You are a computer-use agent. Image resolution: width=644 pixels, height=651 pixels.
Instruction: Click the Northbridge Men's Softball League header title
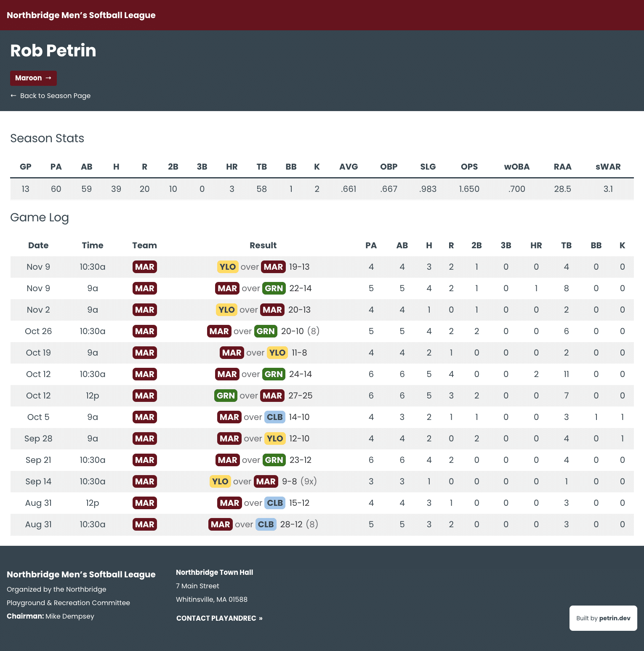(81, 15)
